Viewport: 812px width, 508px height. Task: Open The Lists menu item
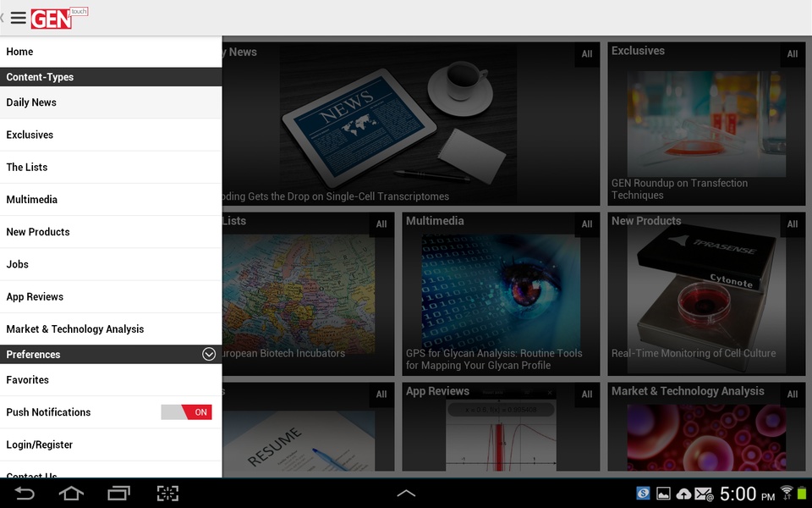tap(111, 167)
